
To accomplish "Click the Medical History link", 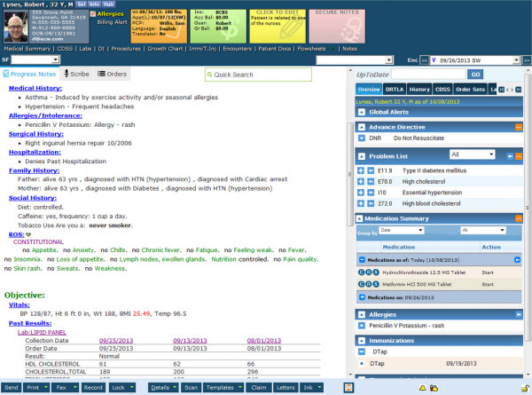I will point(35,88).
